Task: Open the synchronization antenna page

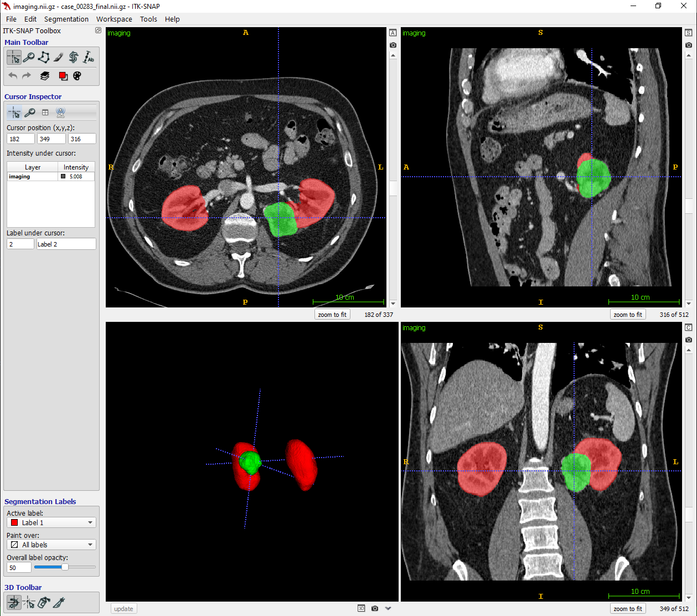Action: [x=61, y=112]
